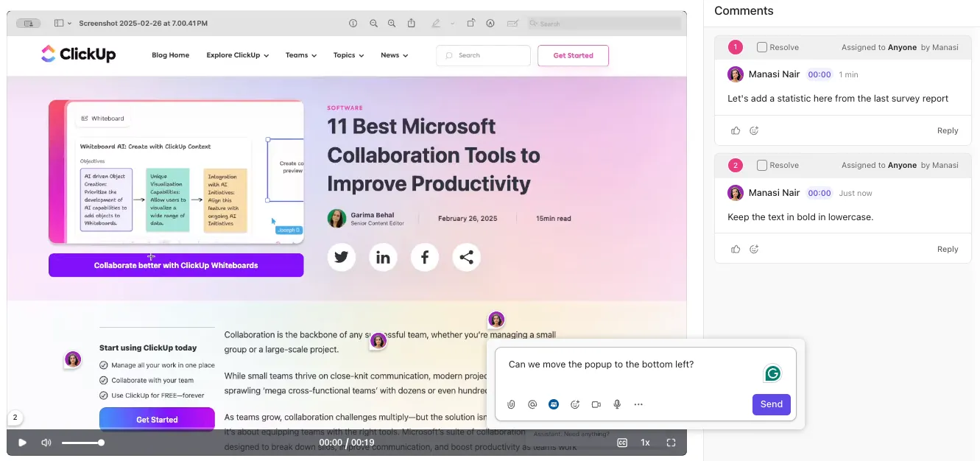Zoom out in Preview toolbar
The image size is (980, 461).
pyautogui.click(x=373, y=24)
